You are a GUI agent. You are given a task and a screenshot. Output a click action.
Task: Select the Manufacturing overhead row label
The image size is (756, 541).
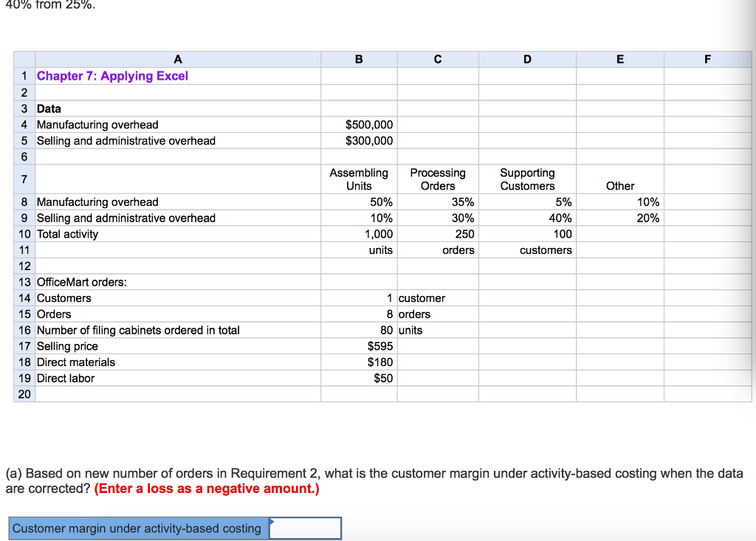(97, 124)
